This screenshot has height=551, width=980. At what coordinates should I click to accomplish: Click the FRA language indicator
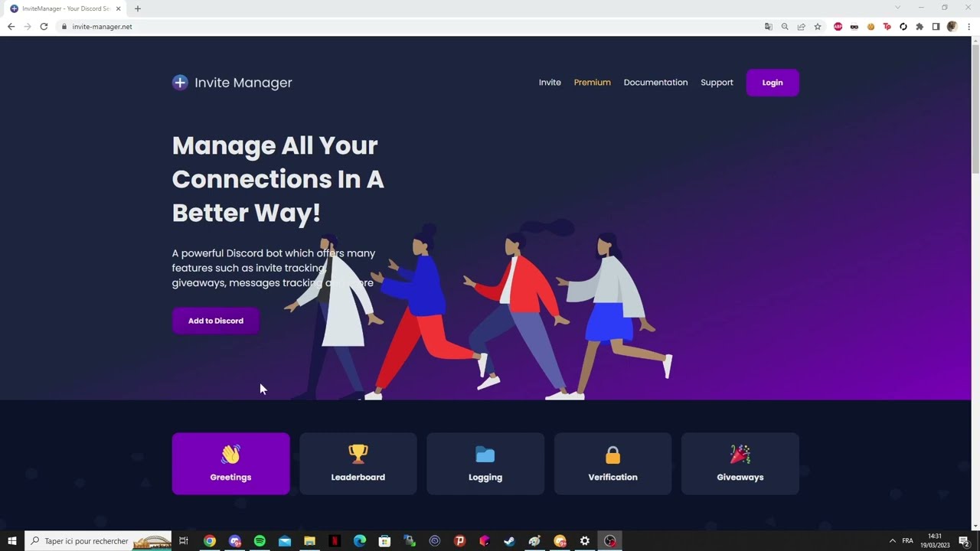click(907, 541)
